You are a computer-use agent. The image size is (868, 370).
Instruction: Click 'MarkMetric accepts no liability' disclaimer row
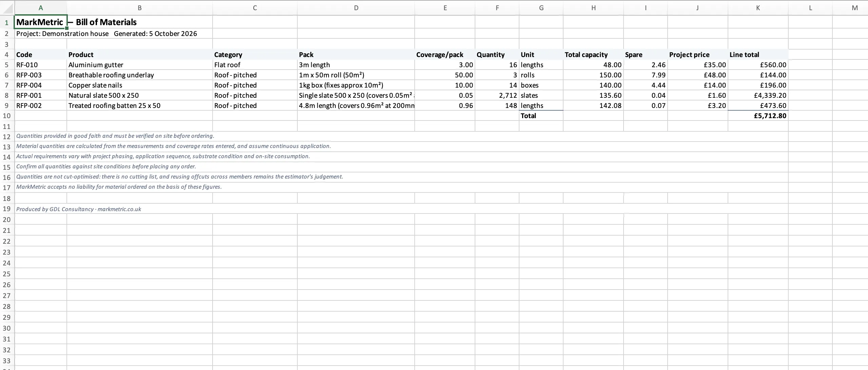pyautogui.click(x=401, y=187)
